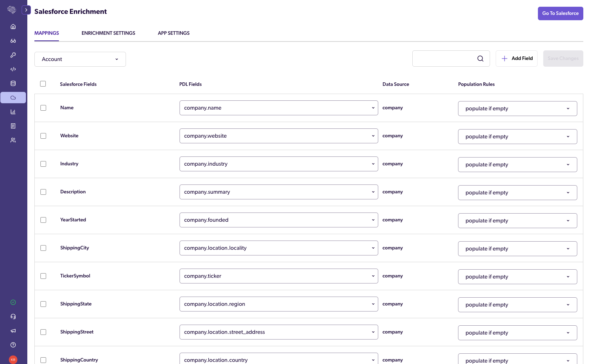Screen dimensions: 589x364
Task: Check the Industry row checkbox
Action: (x=43, y=164)
